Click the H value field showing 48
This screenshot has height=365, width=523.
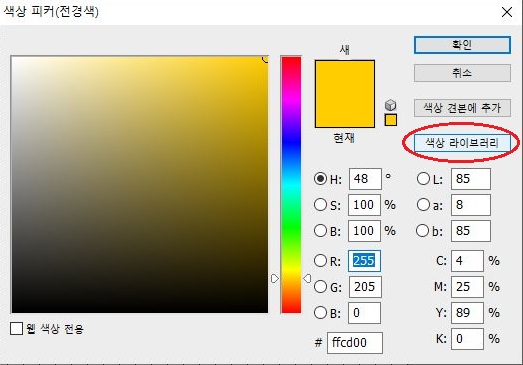point(365,179)
